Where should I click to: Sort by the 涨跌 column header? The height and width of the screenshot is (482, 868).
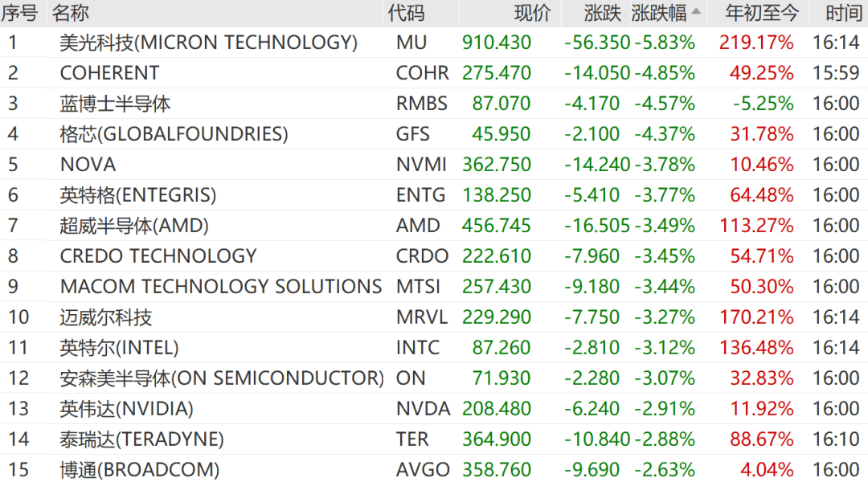click(602, 13)
